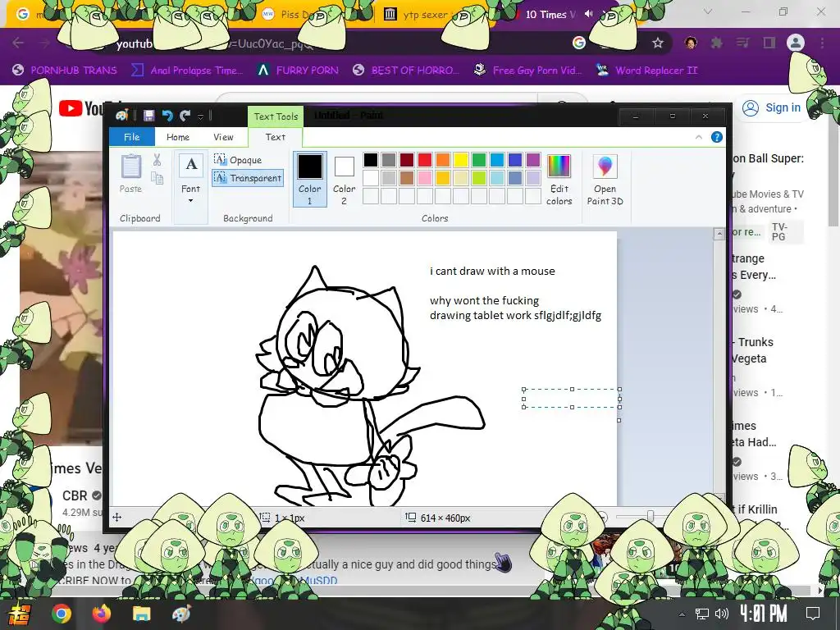This screenshot has height=630, width=840.
Task: Switch to the '10 Times V' tab
Action: pyautogui.click(x=550, y=15)
